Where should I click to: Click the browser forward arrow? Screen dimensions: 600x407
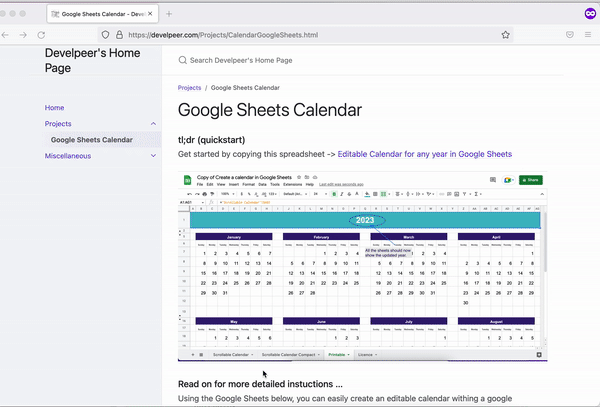click(x=23, y=35)
